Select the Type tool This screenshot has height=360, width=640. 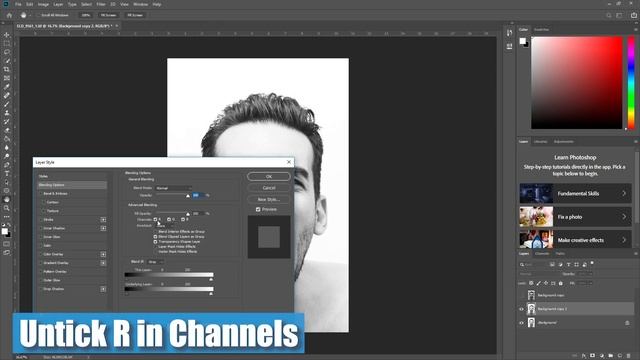[x=7, y=173]
